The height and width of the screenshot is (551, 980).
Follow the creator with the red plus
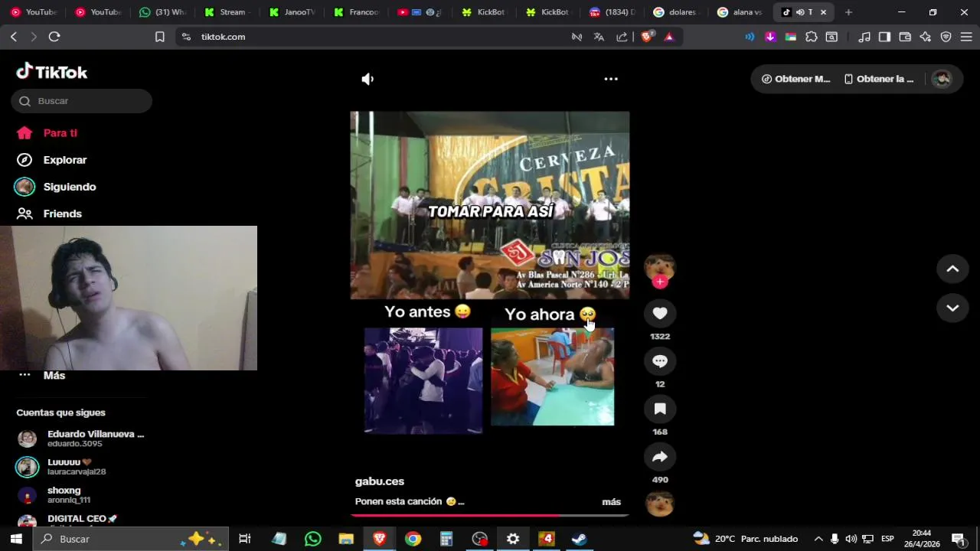click(x=660, y=282)
